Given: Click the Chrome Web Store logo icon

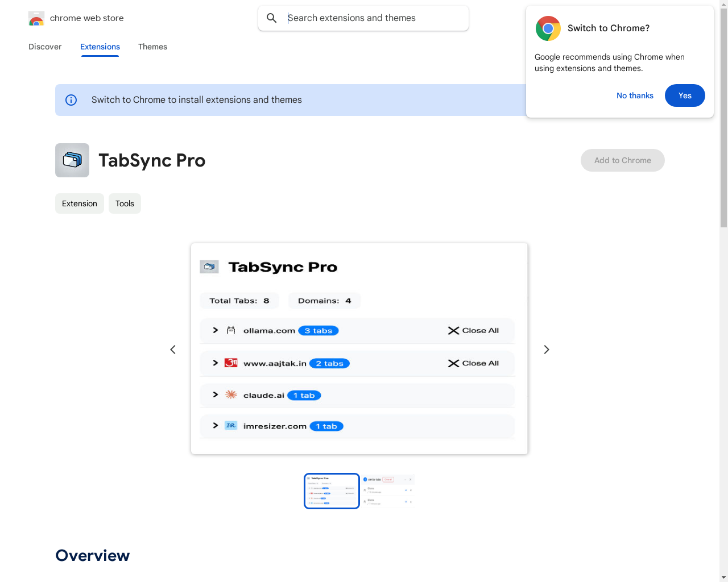Looking at the screenshot, I should point(36,18).
